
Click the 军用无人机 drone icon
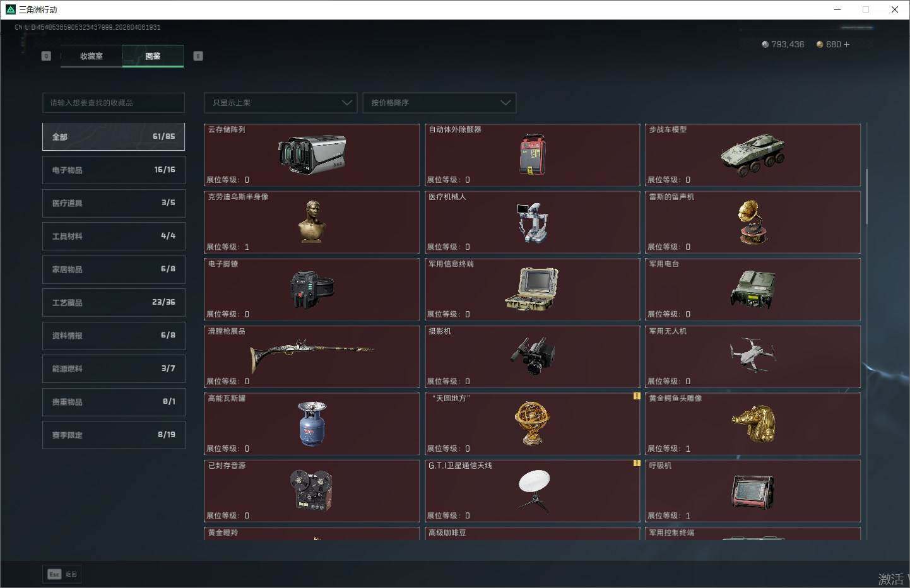pyautogui.click(x=752, y=356)
